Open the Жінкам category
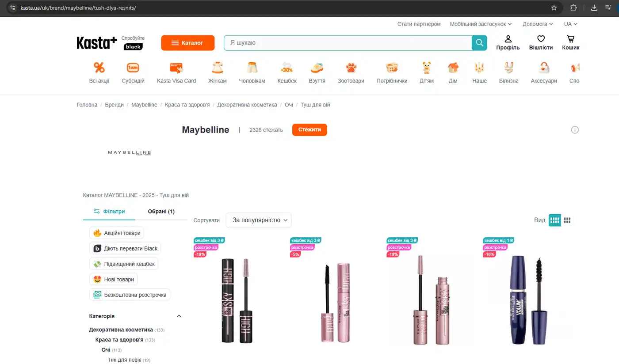Screen dimensions: 619x364 (x=218, y=73)
